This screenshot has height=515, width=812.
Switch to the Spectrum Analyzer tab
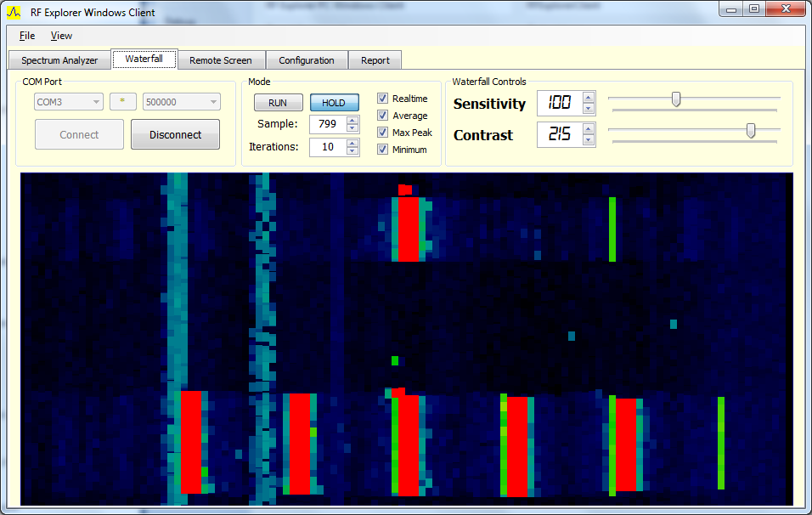click(x=59, y=60)
